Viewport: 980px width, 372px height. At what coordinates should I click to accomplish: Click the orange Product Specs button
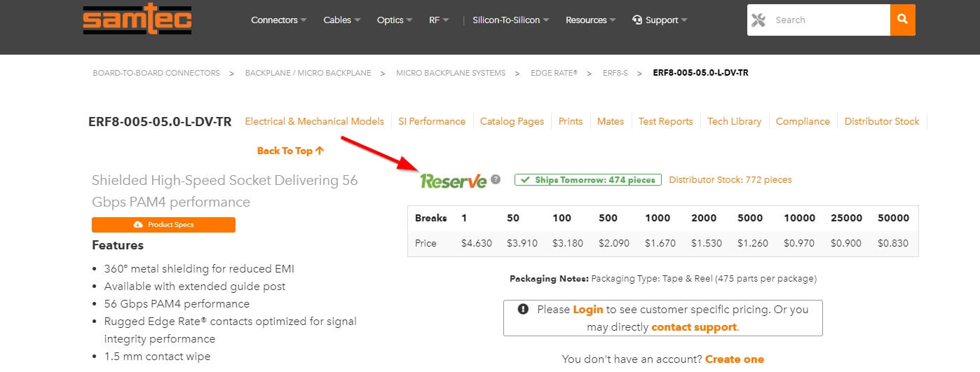163,225
